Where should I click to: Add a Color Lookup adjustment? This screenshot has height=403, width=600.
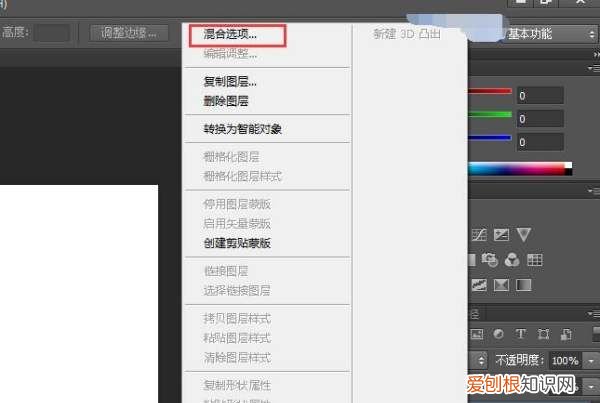coord(535,260)
